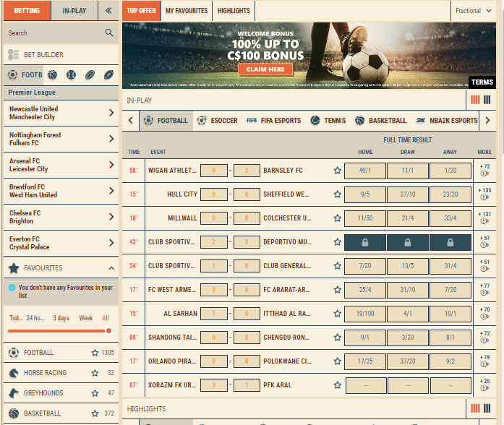Open stats icon for Hull City match
Image resolution: width=504 pixels, height=425 pixels.
(x=484, y=197)
